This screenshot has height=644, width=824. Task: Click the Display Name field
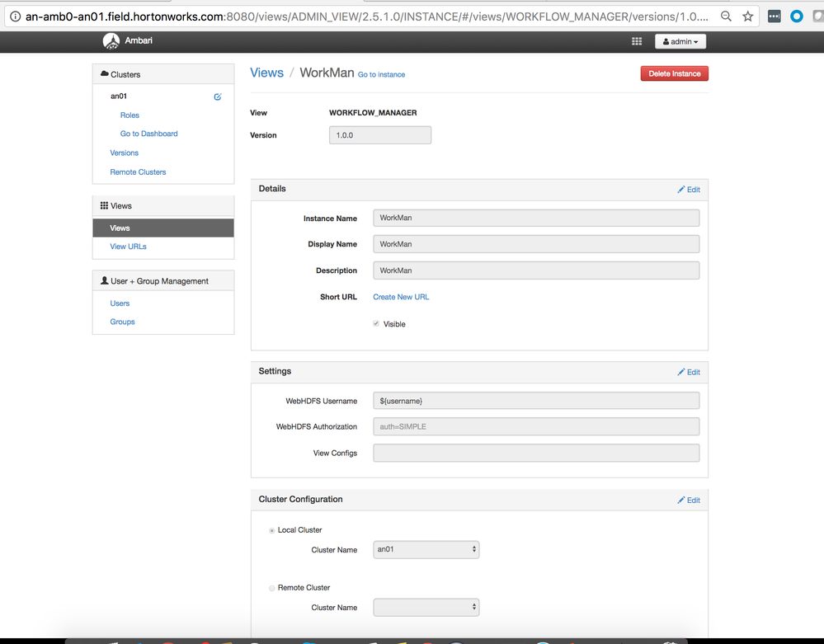tap(536, 244)
